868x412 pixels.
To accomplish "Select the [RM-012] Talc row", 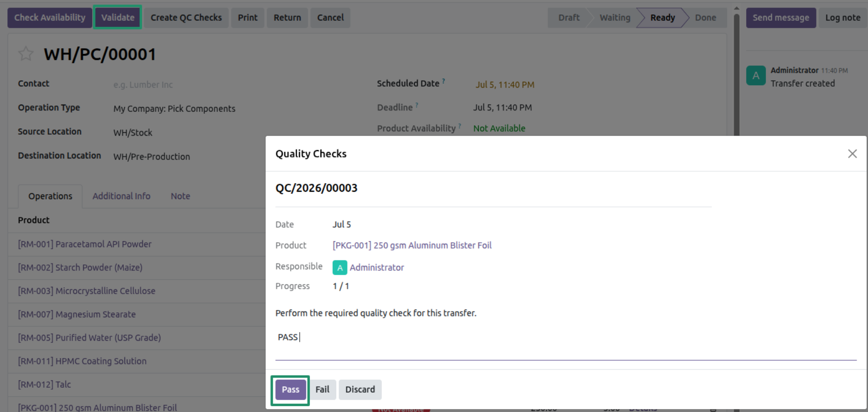I will click(x=137, y=385).
